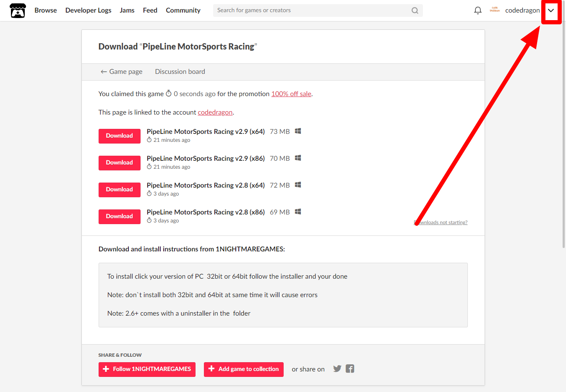This screenshot has width=566, height=392.
Task: Click stopwatch icon under v2.9 (x64)
Action: (149, 140)
